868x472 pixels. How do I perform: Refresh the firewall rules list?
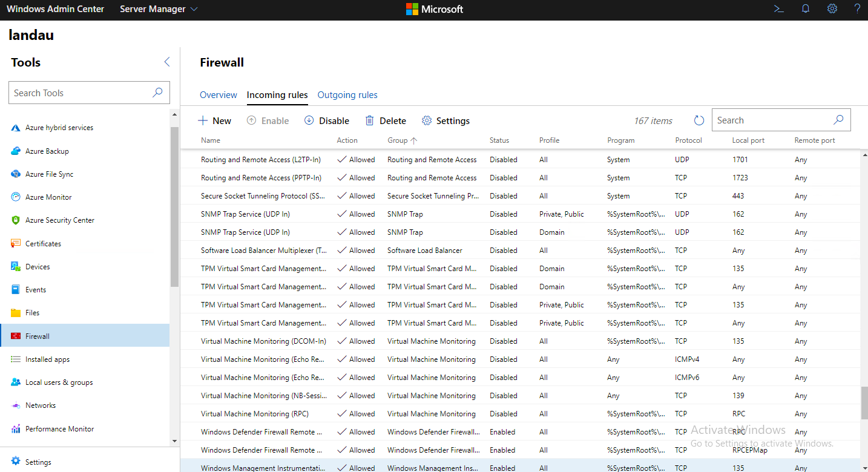(699, 120)
